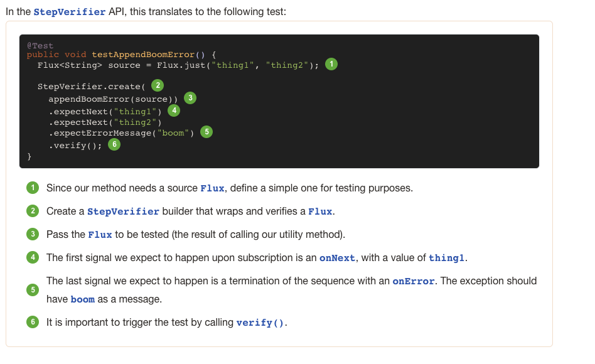Click list badge 4 before 'The first signal'

tap(33, 257)
